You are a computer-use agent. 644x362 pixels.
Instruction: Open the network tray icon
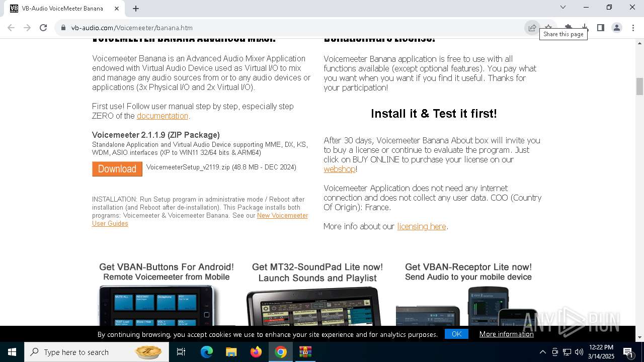(x=567, y=352)
